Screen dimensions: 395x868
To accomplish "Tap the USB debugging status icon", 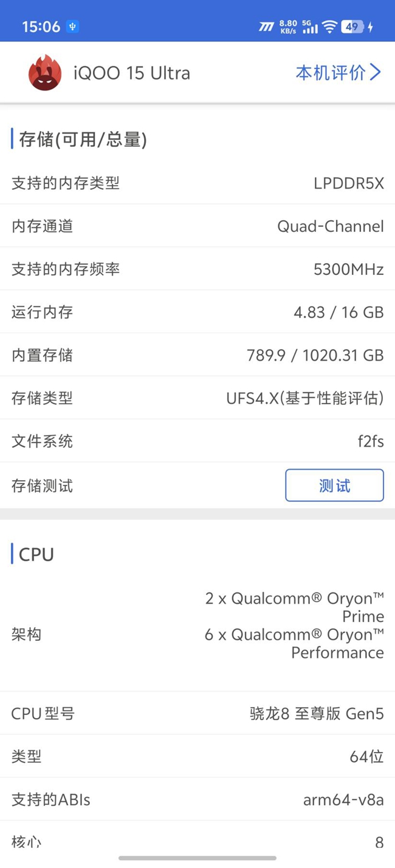I will point(72,27).
